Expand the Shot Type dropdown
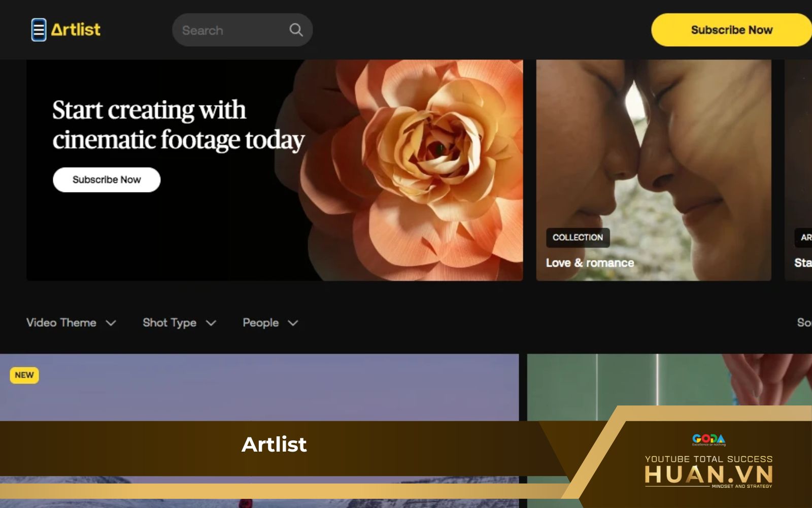Viewport: 812px width, 508px height. [180, 323]
